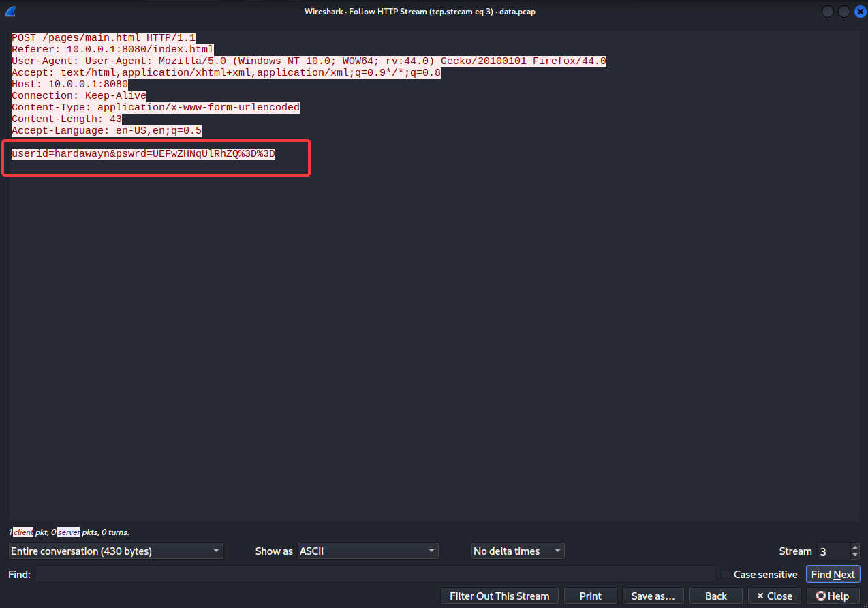Click the Help button
868x608 pixels.
tap(833, 596)
